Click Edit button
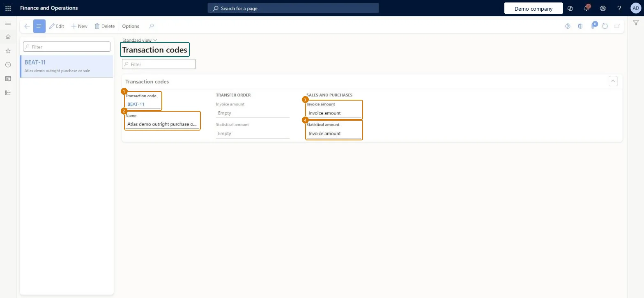The image size is (644, 298). 57,26
